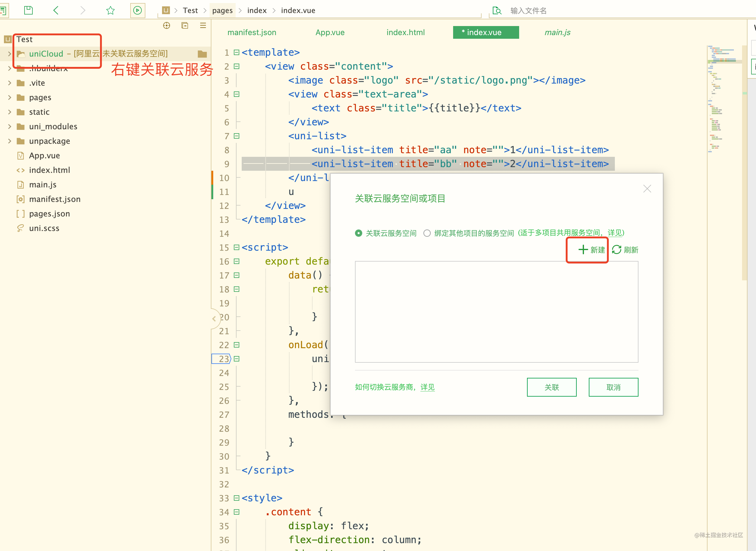756x551 pixels.
Task: Expand the pages folder in tree
Action: click(10, 97)
